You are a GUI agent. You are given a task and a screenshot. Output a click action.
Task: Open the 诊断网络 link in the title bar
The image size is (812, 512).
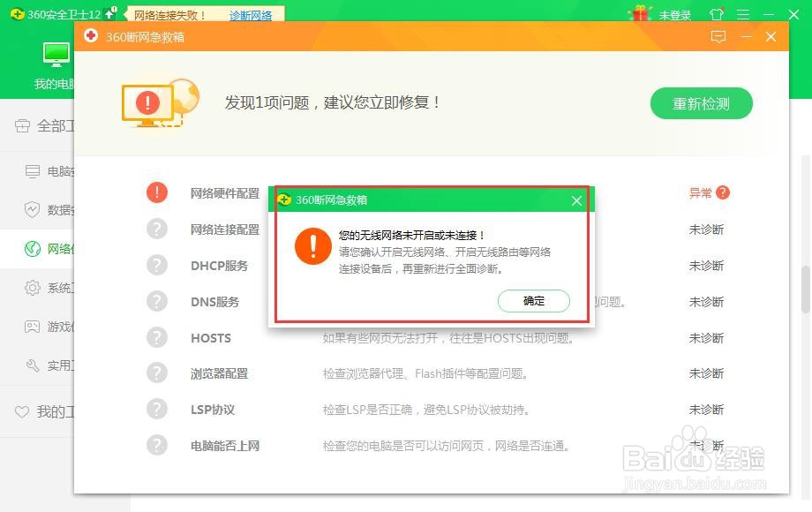251,16
